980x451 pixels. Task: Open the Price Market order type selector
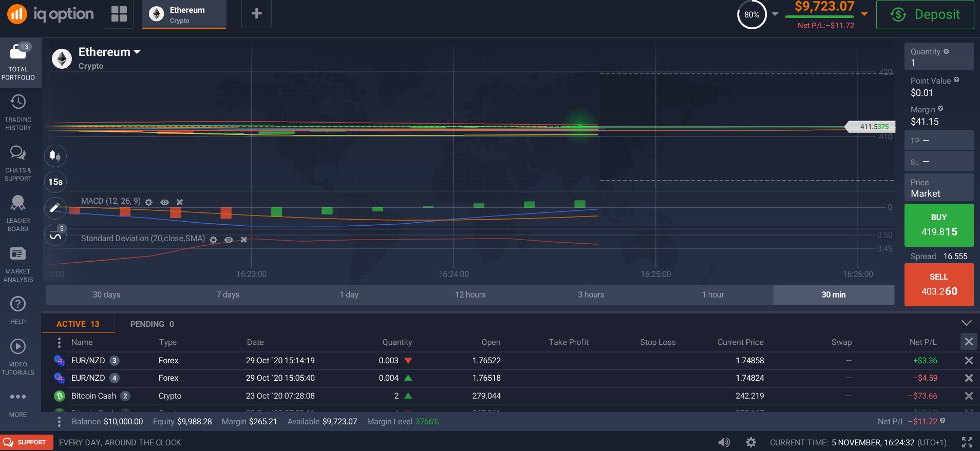[939, 188]
